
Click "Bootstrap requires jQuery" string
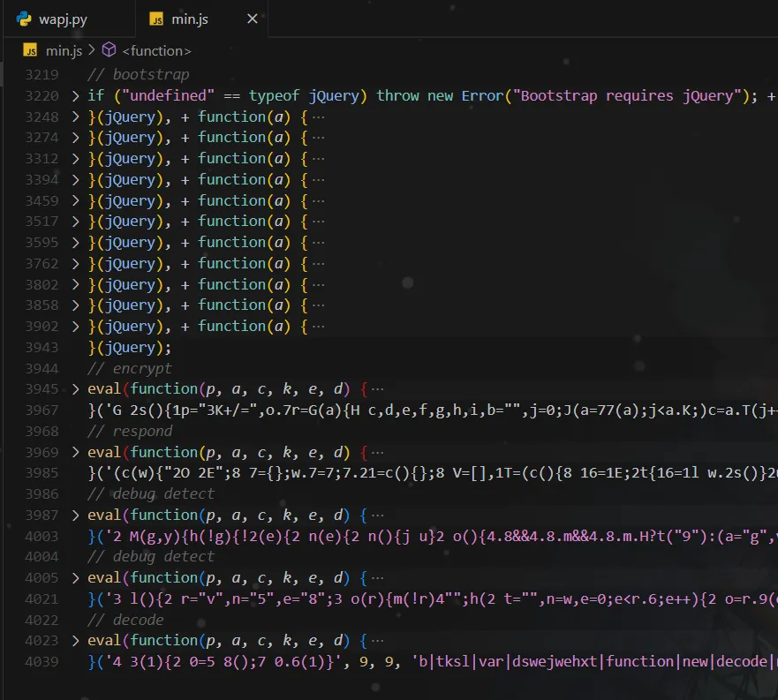tap(628, 95)
